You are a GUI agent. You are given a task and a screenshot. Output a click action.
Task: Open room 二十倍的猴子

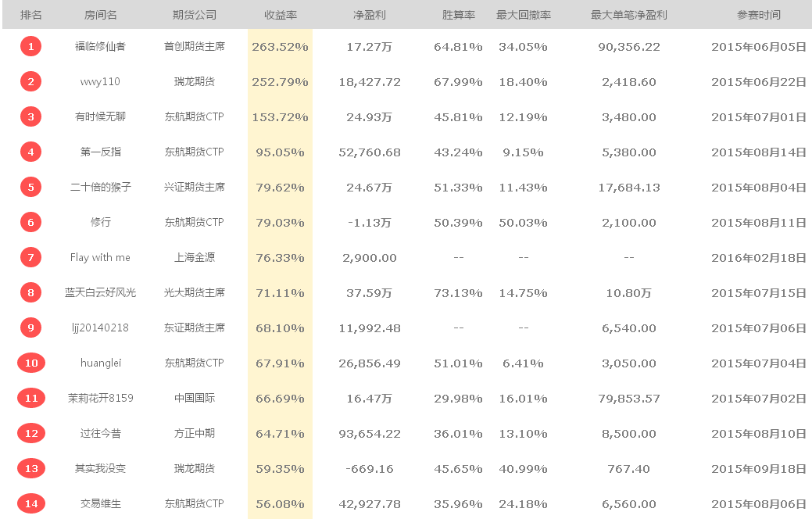click(x=101, y=187)
